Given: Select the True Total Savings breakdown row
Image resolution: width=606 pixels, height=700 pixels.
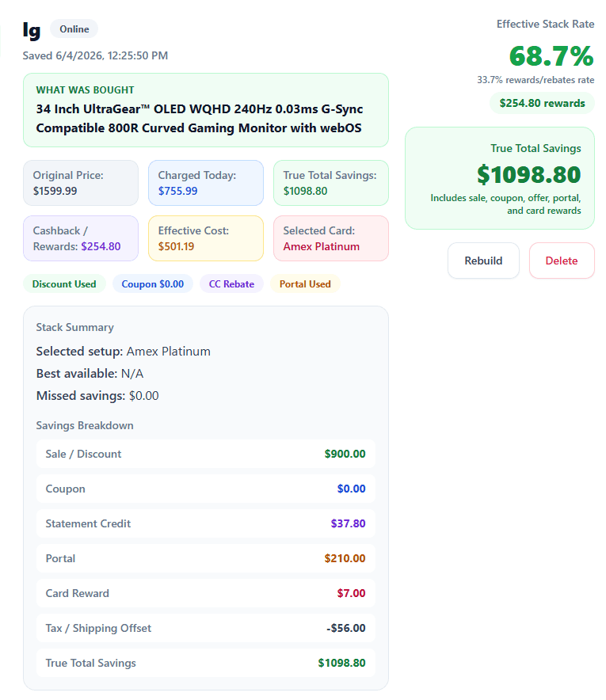Looking at the screenshot, I should pyautogui.click(x=206, y=663).
